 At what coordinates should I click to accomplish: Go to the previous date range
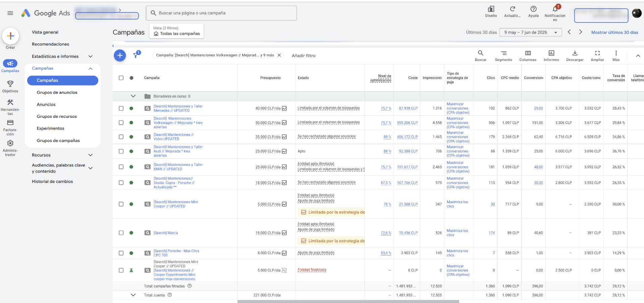569,32
